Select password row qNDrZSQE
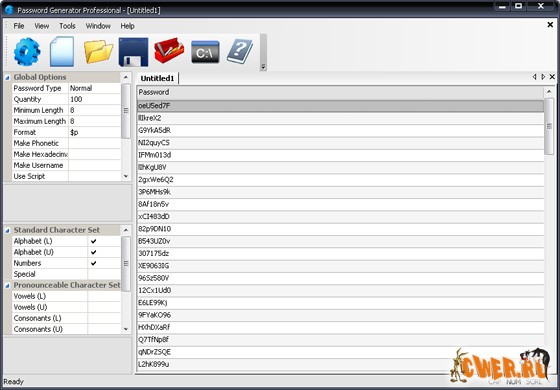The width and height of the screenshot is (560, 390). click(x=340, y=352)
